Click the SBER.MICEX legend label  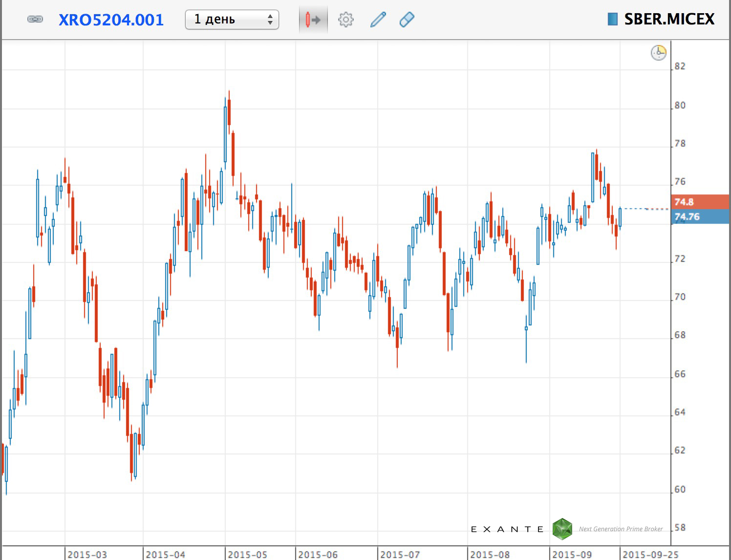pos(669,19)
